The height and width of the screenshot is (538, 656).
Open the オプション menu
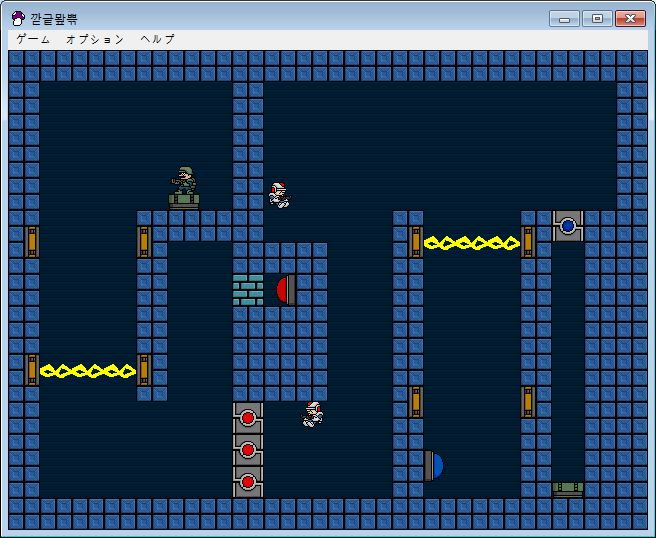pyautogui.click(x=95, y=39)
